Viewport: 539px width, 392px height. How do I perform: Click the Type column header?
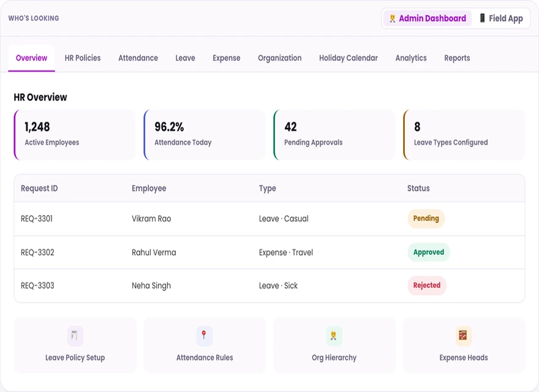coord(268,189)
